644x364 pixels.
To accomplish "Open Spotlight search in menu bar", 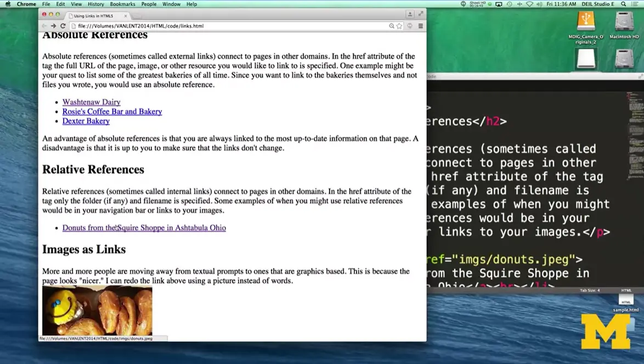I will 623,4.
